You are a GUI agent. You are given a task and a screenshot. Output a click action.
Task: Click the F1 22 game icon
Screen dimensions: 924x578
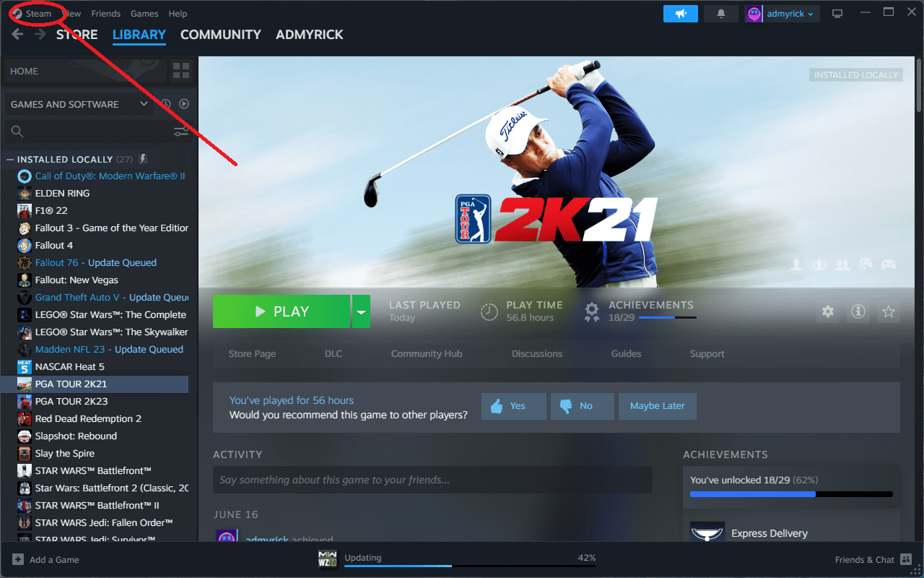point(24,211)
